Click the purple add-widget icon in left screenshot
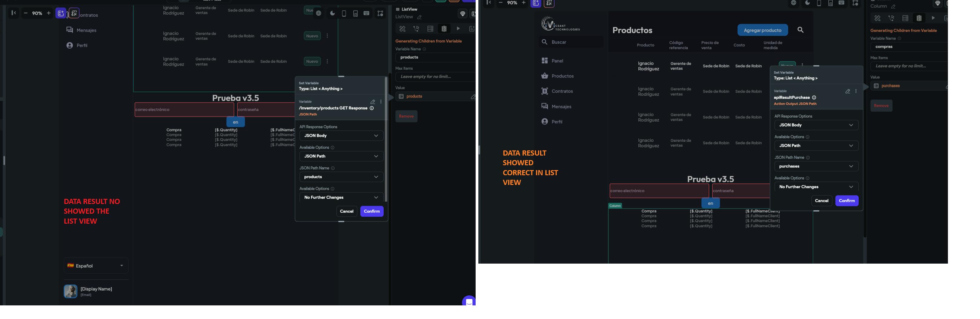980x319 pixels. [x=61, y=13]
